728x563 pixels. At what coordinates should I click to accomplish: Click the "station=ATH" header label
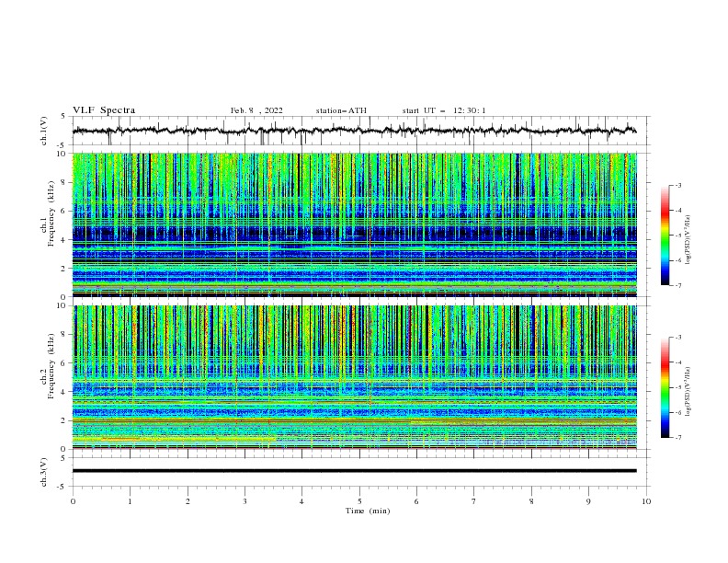[x=341, y=110]
